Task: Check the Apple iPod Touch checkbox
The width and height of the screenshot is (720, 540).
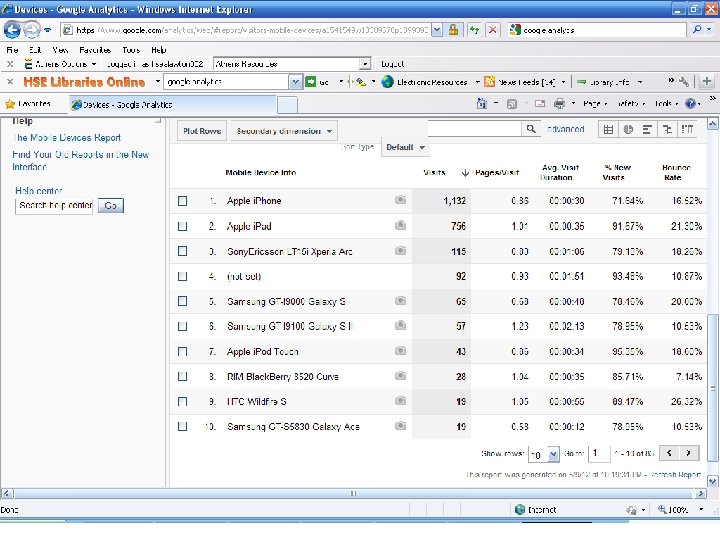Action: point(182,351)
